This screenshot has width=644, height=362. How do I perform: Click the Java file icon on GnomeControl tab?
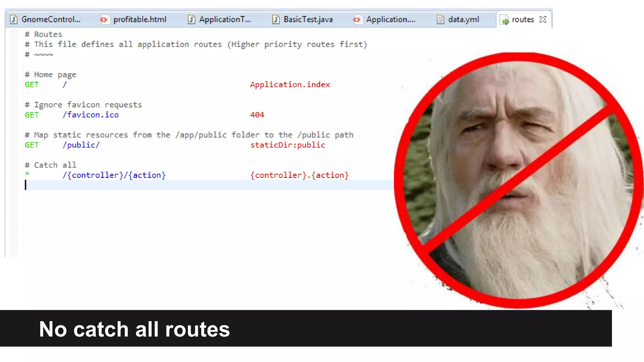[14, 19]
